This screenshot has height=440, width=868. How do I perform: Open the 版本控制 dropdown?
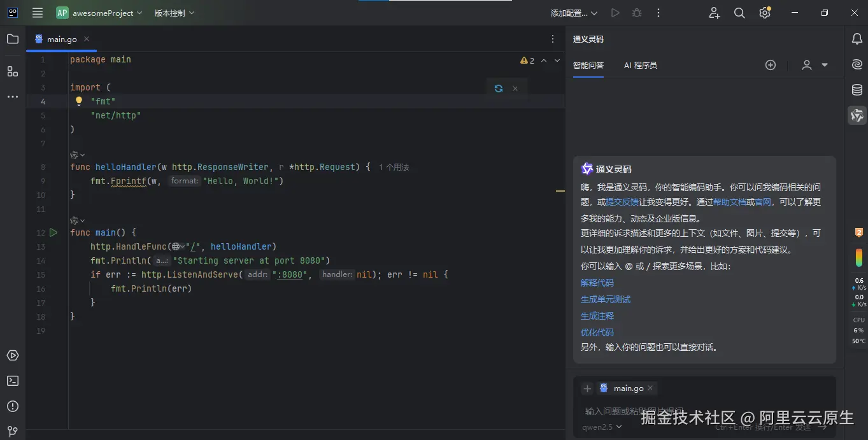coord(174,13)
